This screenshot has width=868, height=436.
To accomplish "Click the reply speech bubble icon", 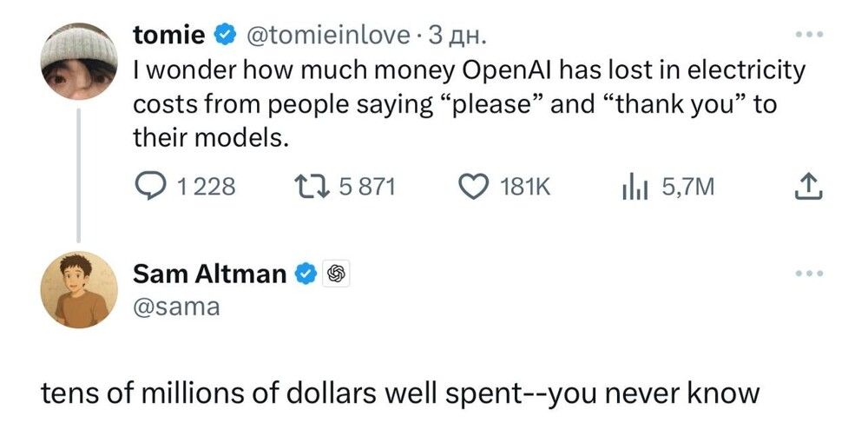I will [x=151, y=186].
